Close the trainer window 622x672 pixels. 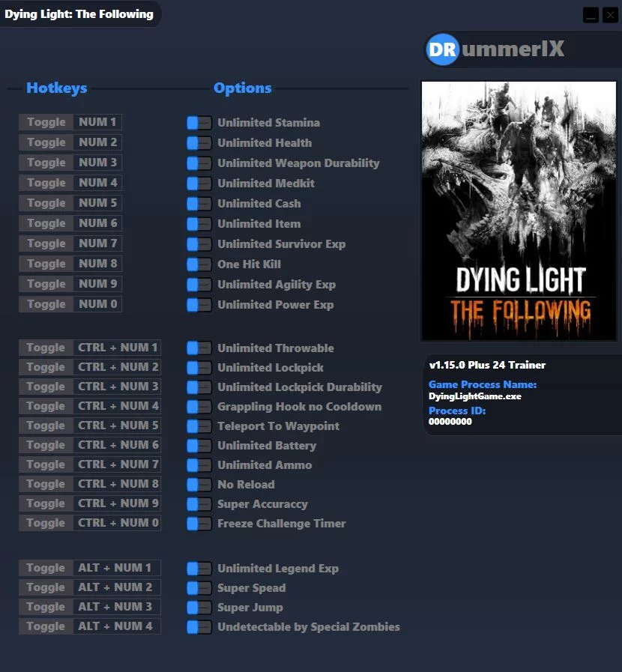[610, 15]
